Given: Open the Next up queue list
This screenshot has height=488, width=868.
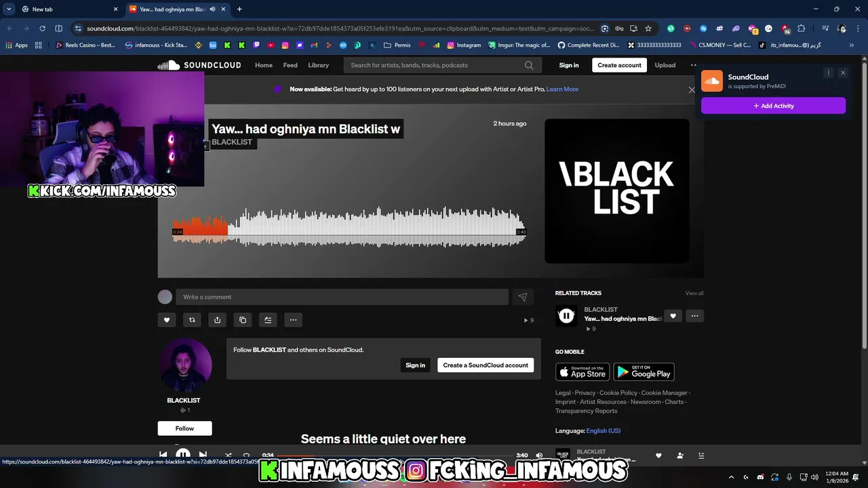Looking at the screenshot, I should [x=701, y=455].
